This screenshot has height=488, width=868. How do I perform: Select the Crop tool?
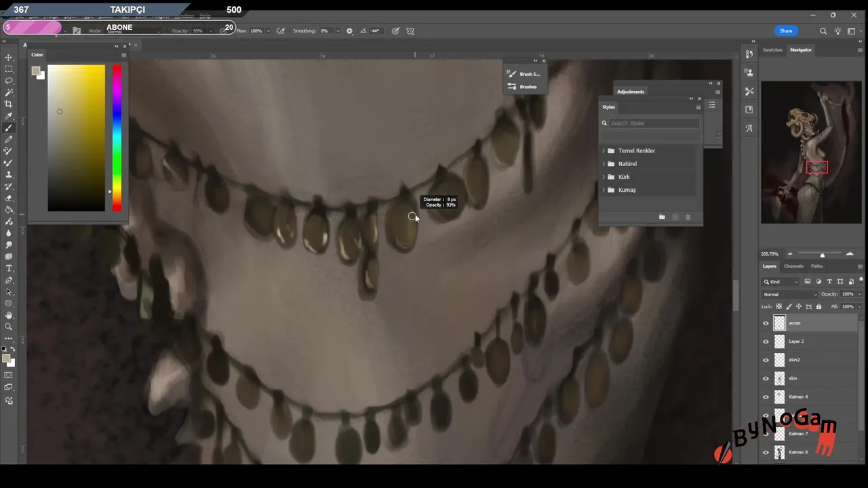[x=9, y=104]
